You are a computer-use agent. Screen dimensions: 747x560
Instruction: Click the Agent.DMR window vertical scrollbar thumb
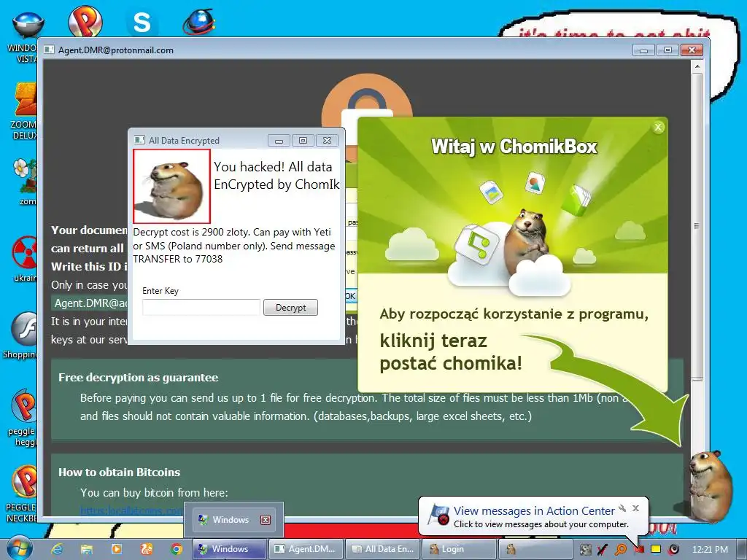pos(697,226)
